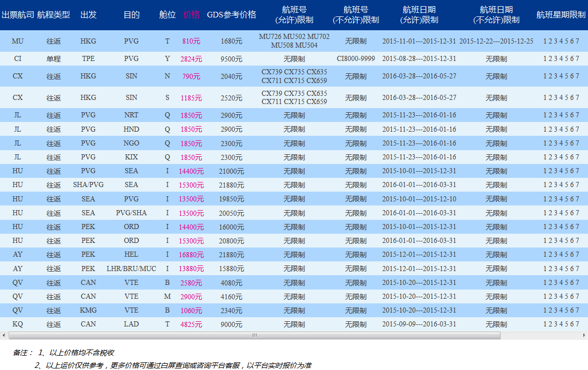Select the 单程 trip type cell

coord(54,59)
